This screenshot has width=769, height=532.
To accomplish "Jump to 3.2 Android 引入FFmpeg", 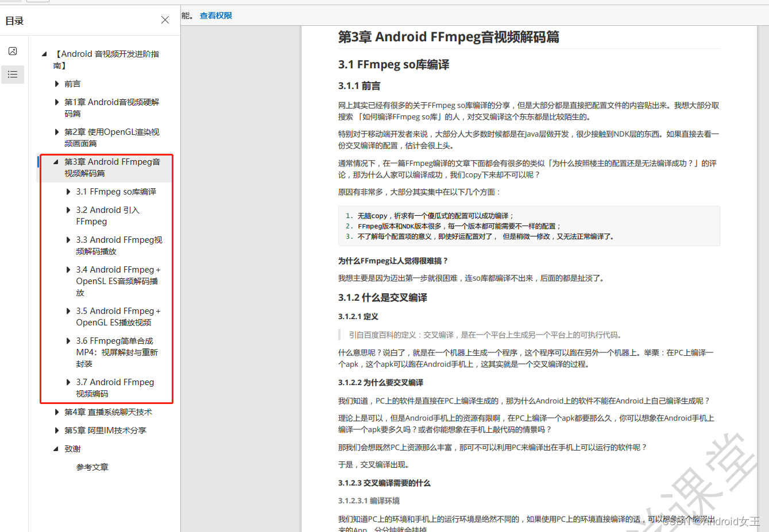I will tap(108, 216).
